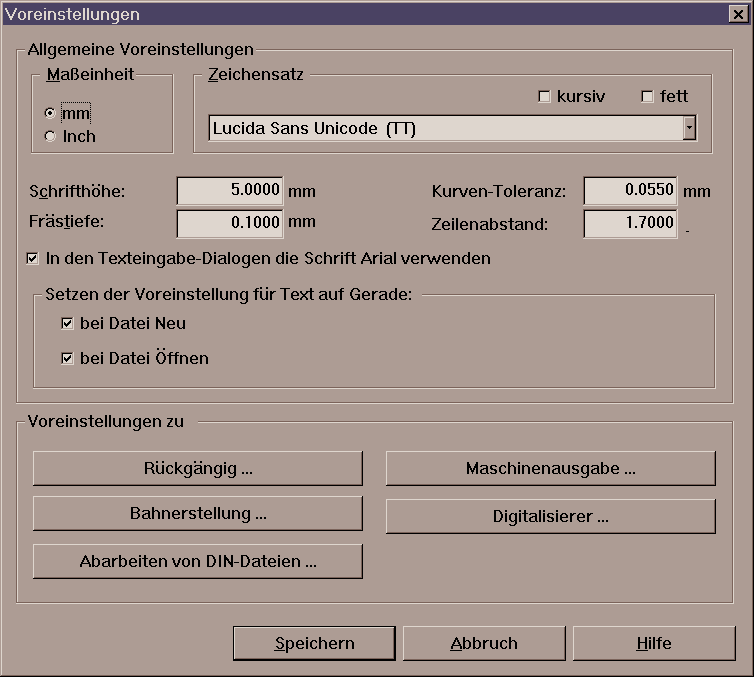Open the Maschinenausgabe settings

click(550, 468)
